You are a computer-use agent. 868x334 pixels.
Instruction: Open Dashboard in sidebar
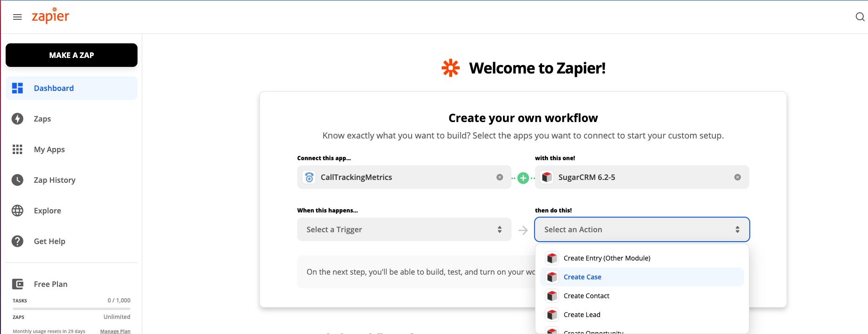point(72,88)
